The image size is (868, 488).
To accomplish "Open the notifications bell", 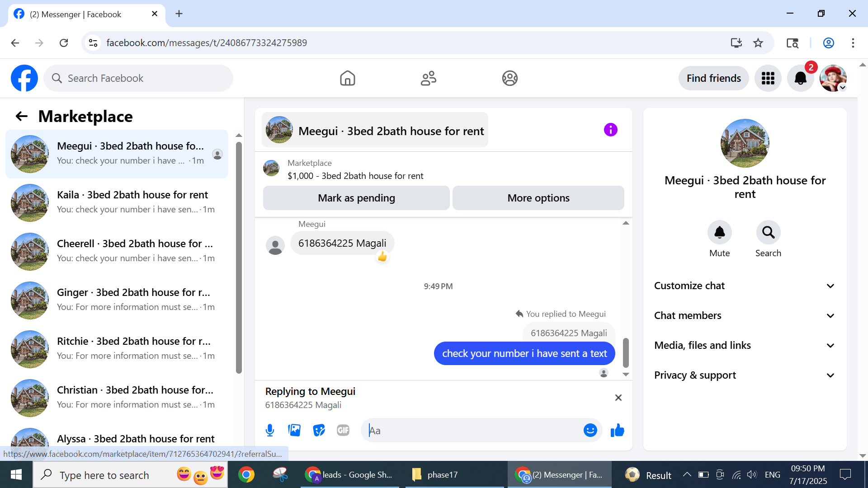I will tap(800, 78).
